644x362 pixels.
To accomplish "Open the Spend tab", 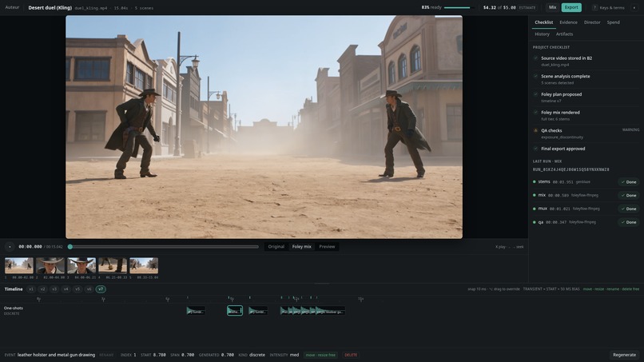I will pos(613,22).
